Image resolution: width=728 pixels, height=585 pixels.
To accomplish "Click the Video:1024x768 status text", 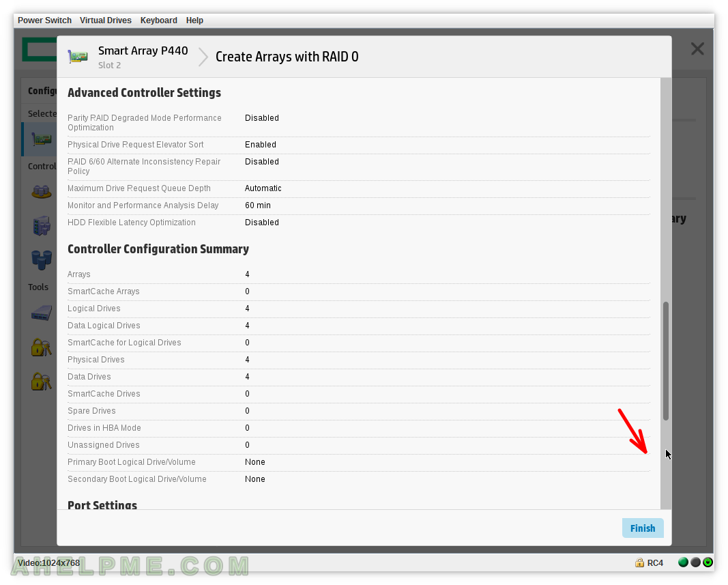I will pos(48,562).
